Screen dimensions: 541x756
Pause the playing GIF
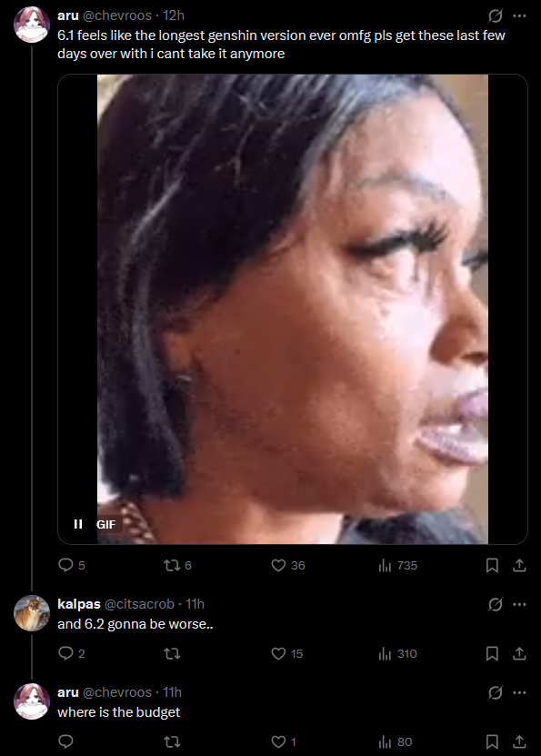pos(78,524)
